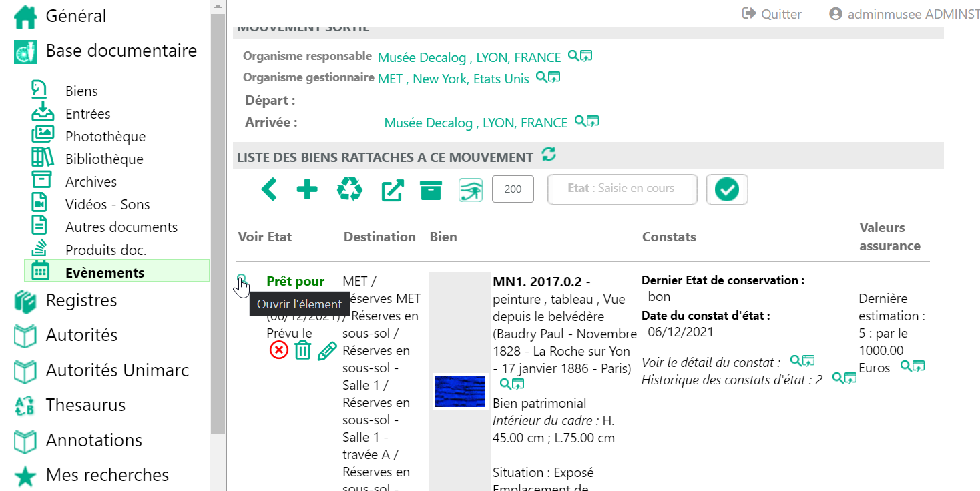
Task: Go to Biens in sidebar
Action: [81, 91]
